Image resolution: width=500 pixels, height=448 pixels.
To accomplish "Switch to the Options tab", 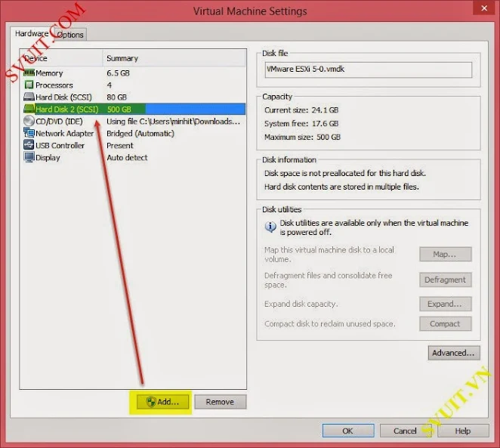I will coord(70,35).
